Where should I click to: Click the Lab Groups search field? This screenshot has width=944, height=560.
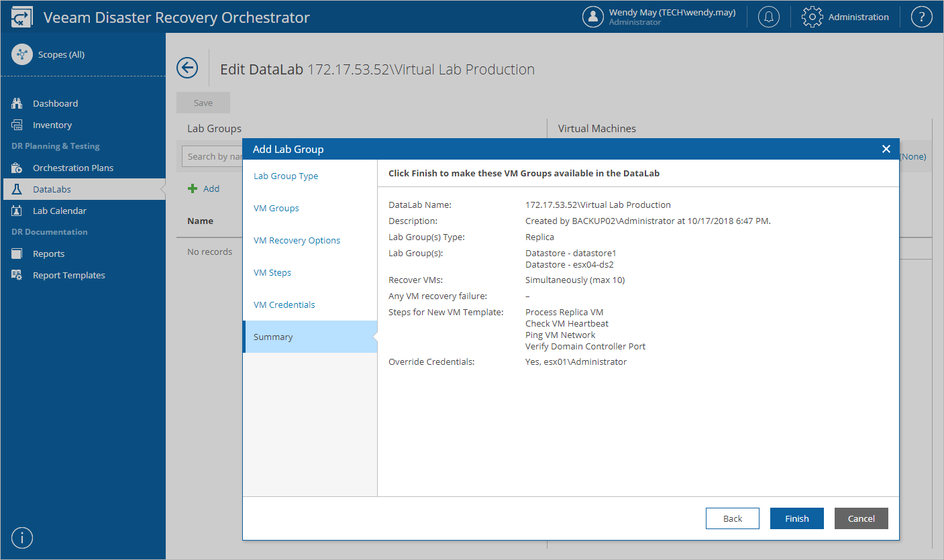click(212, 156)
